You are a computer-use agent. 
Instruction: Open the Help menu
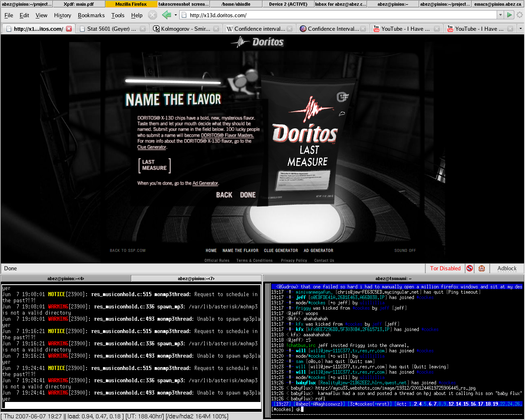(137, 15)
